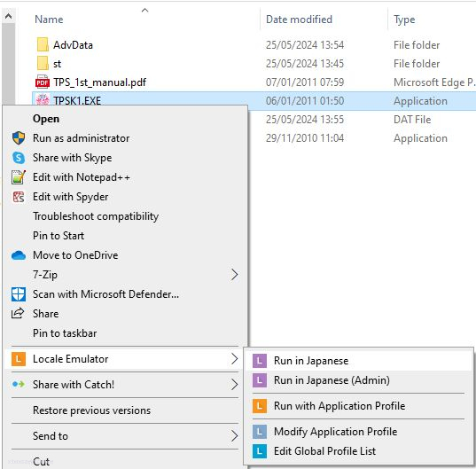Select Edit with Notepad++
The image size is (476, 469).
coord(125,177)
